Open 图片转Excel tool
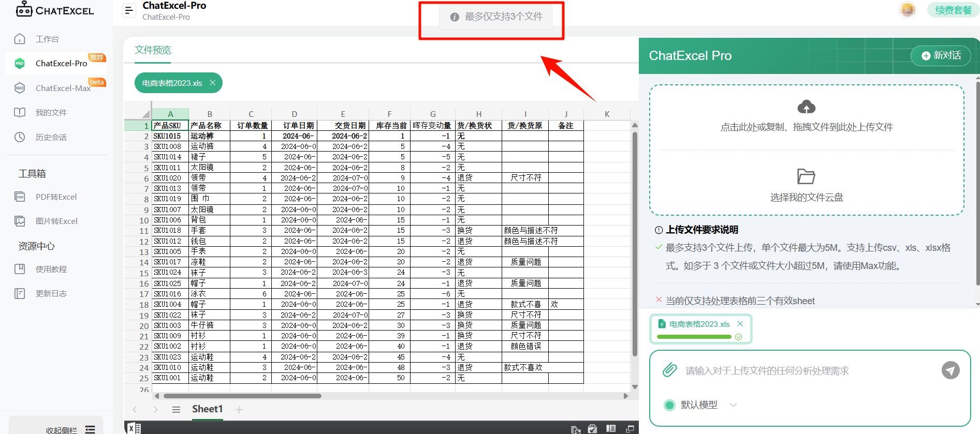 click(56, 221)
